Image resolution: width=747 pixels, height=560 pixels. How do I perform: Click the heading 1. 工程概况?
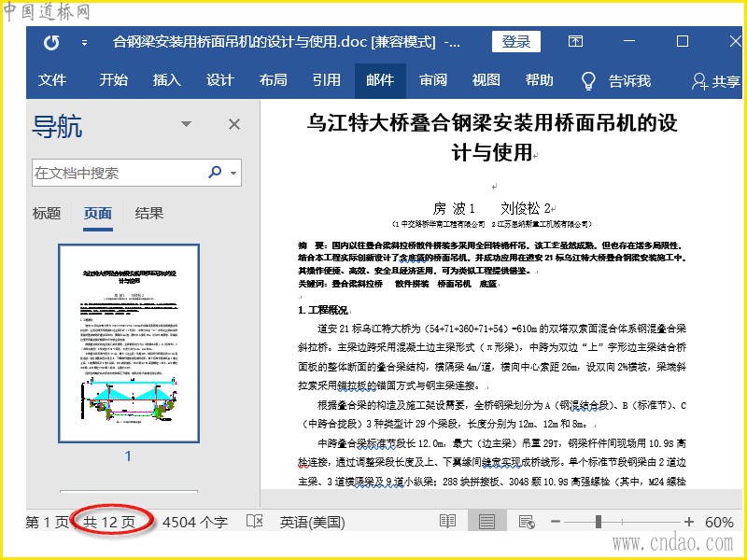click(323, 311)
